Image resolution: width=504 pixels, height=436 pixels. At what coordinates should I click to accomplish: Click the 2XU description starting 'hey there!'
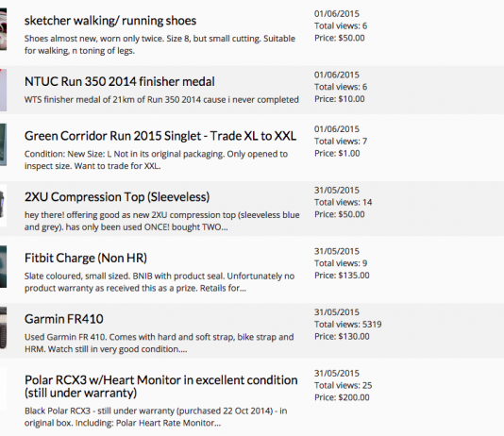pyautogui.click(x=162, y=221)
